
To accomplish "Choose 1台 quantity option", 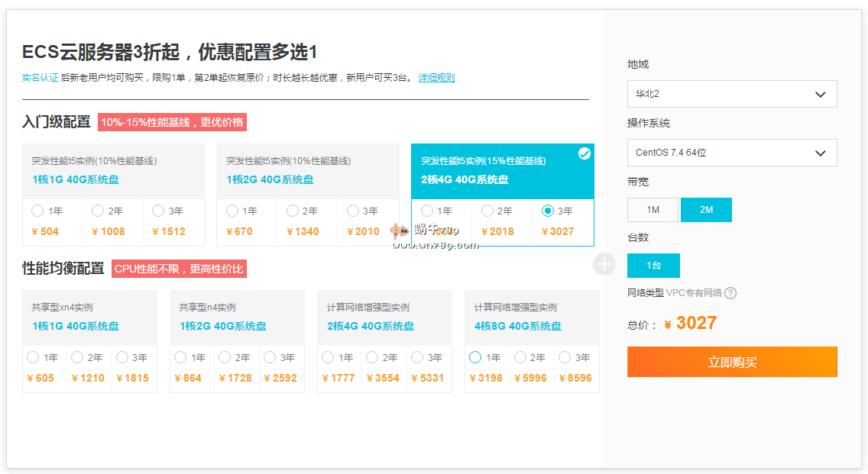I will click(653, 266).
